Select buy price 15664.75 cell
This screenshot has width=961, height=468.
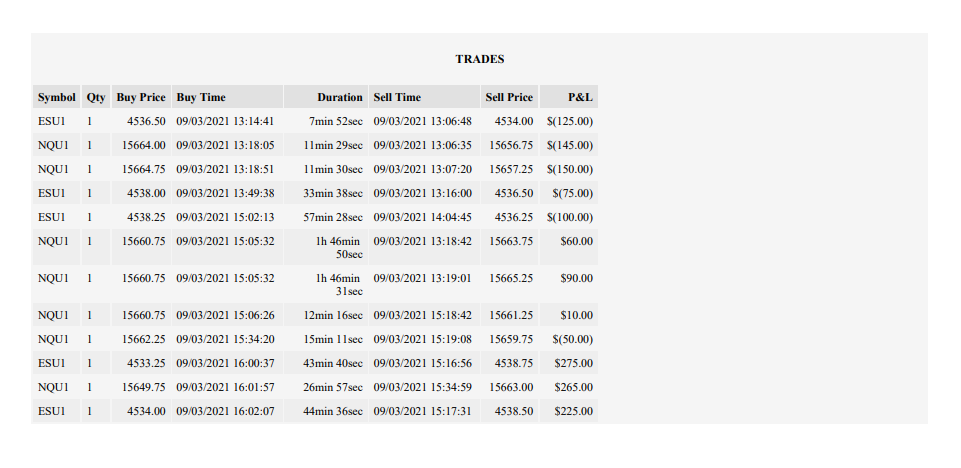141,169
